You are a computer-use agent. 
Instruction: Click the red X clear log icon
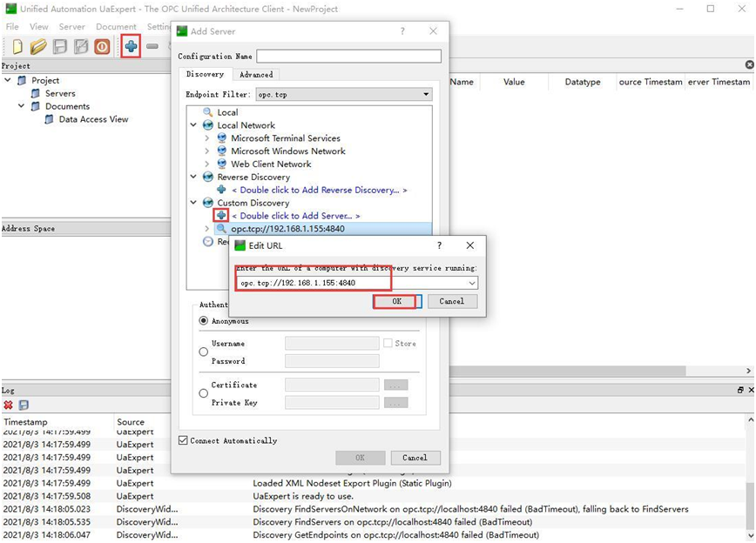(x=8, y=406)
